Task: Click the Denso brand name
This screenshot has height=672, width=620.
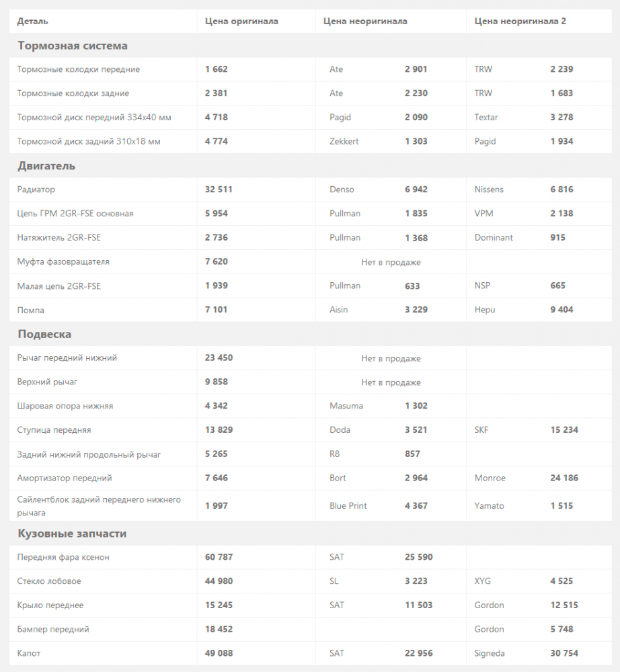Action: 342,190
